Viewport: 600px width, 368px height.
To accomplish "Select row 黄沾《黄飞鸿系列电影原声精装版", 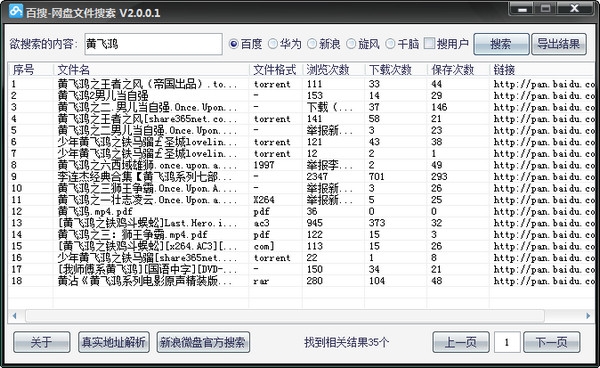I will click(302, 281).
